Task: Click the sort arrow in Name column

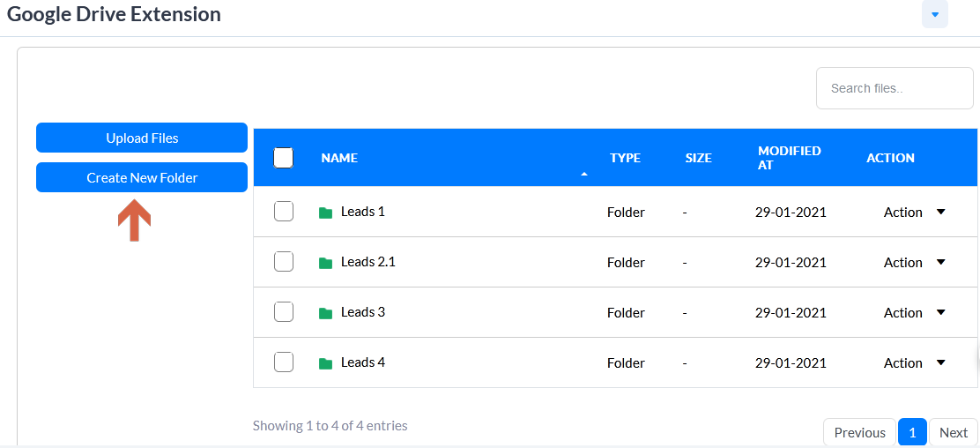Action: pos(584,174)
